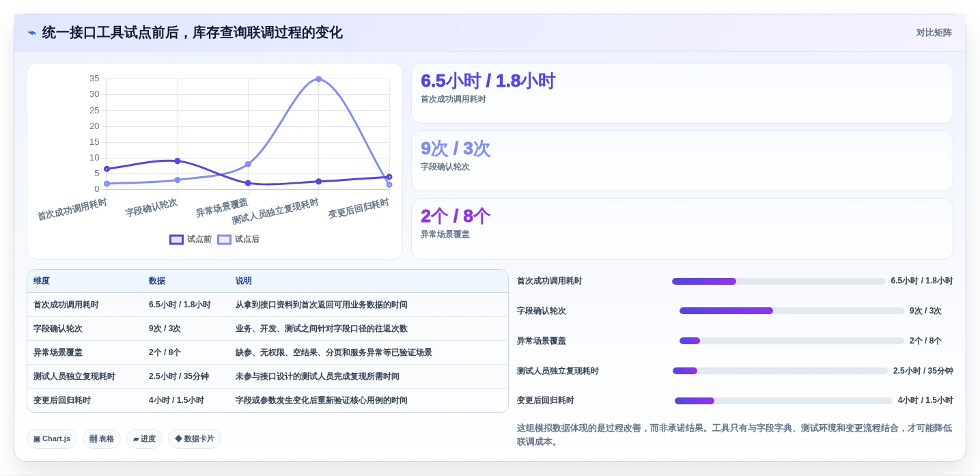Viewport: 980px width, 476px height.
Task: Click the 试点后 peak data point at 35
Action: pyautogui.click(x=318, y=79)
